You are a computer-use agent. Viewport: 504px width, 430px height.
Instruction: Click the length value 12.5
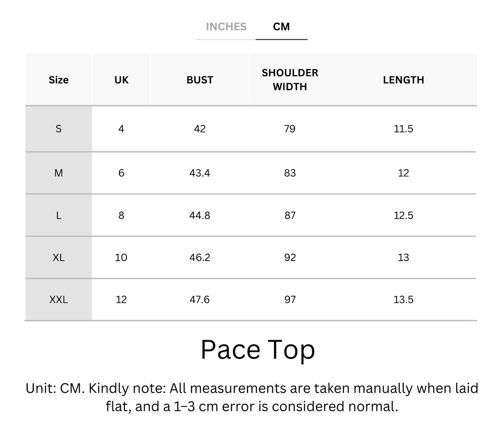[403, 215]
